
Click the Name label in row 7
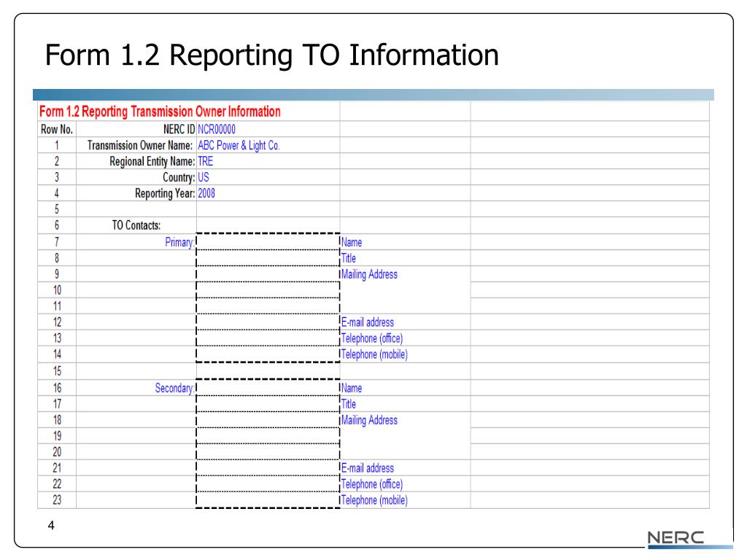click(352, 242)
